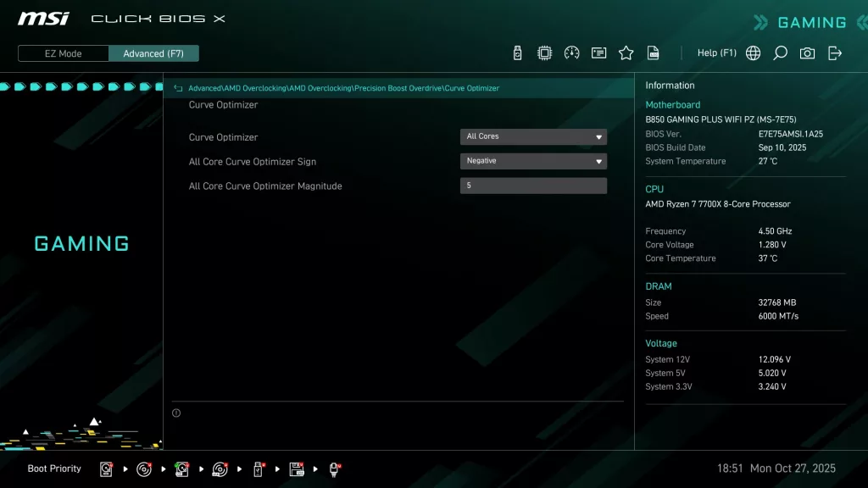View the BIOS log document icon
Screen dimensions: 868x488
653,53
